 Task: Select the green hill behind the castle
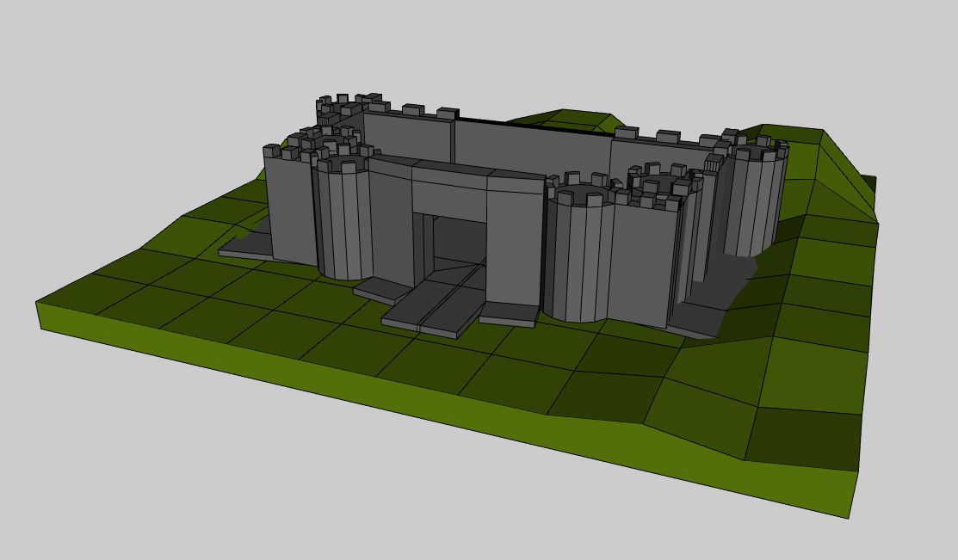pos(568,120)
